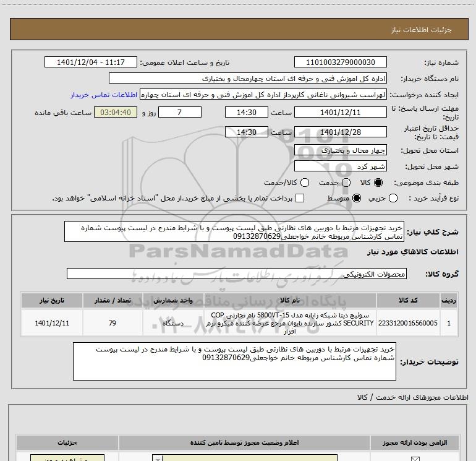Click the تعداد / مقدار column header
Image resolution: width=476 pixels, height=461 pixels.
[113, 300]
